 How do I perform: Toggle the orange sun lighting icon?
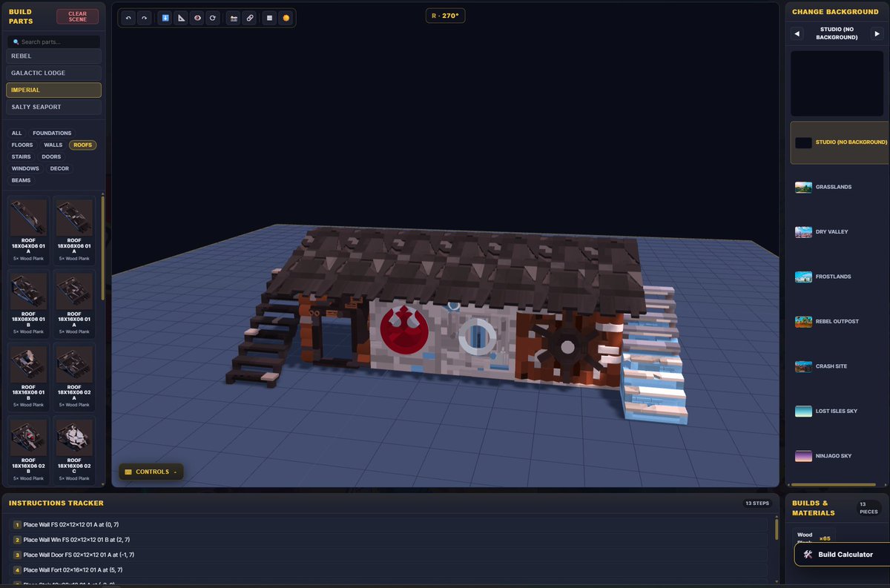286,18
